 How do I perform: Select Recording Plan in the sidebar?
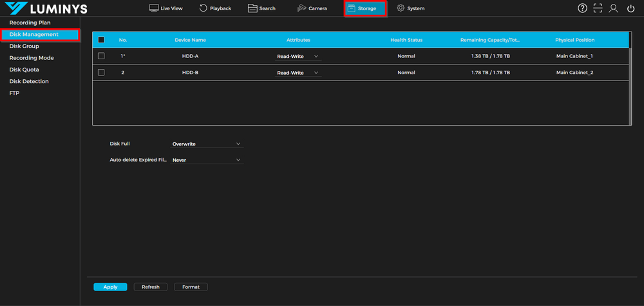[x=30, y=23]
